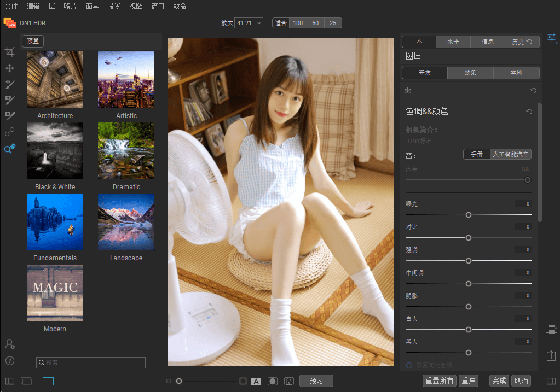Open the 窗口 menu
Screen dimensions: 560x392
tap(158, 6)
